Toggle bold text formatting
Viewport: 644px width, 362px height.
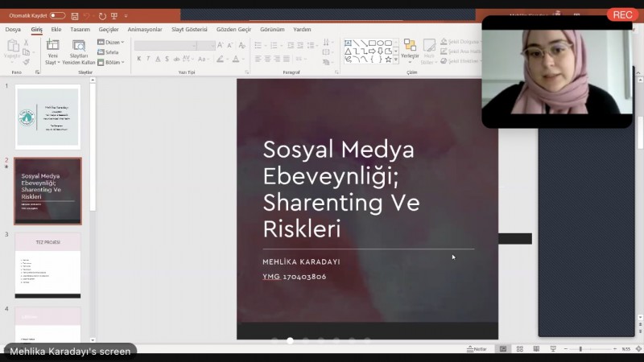(x=138, y=59)
